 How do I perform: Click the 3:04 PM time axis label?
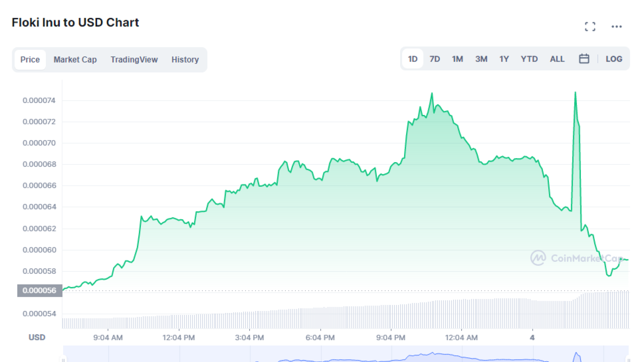tap(249, 337)
